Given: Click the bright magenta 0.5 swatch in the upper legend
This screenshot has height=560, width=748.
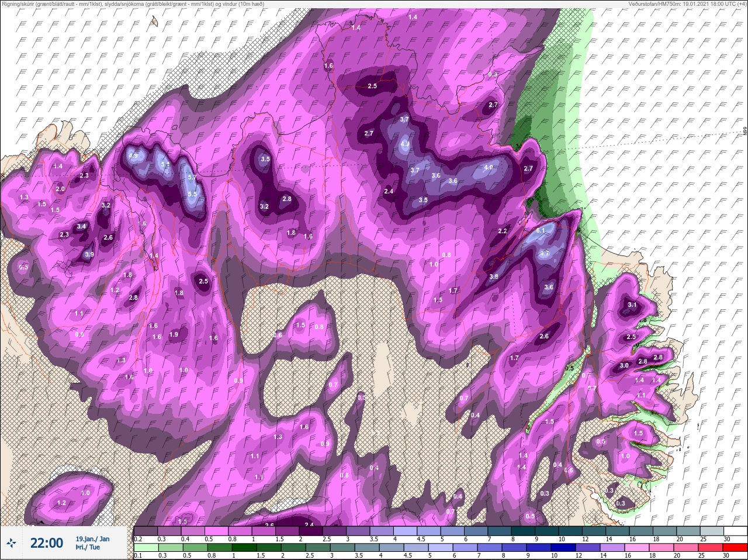Looking at the screenshot, I should click(x=217, y=531).
